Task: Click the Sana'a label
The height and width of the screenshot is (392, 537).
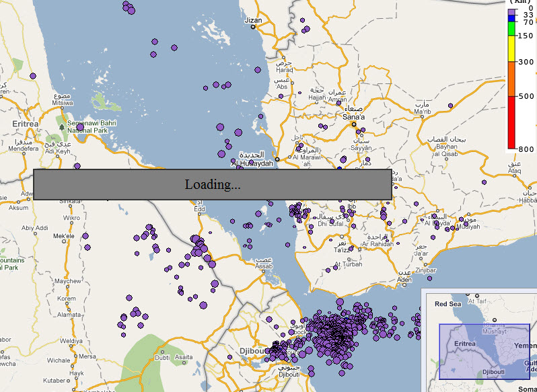Action: (x=354, y=117)
